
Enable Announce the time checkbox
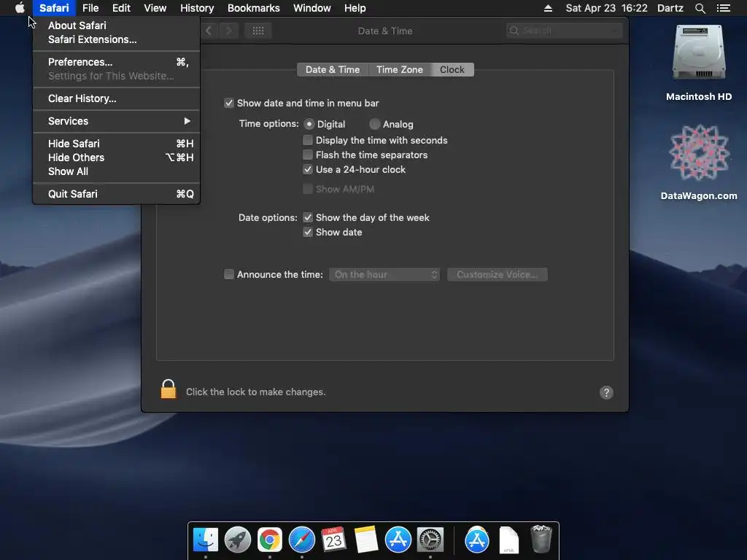coord(229,274)
